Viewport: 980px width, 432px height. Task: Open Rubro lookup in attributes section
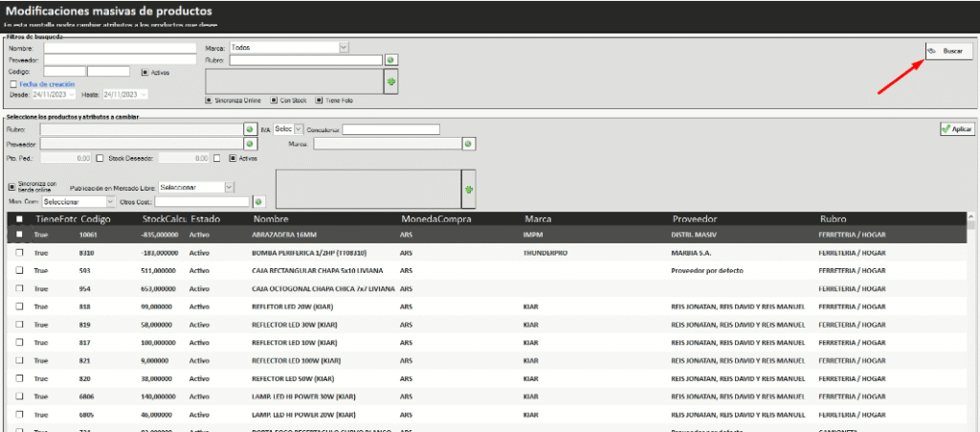click(x=249, y=129)
